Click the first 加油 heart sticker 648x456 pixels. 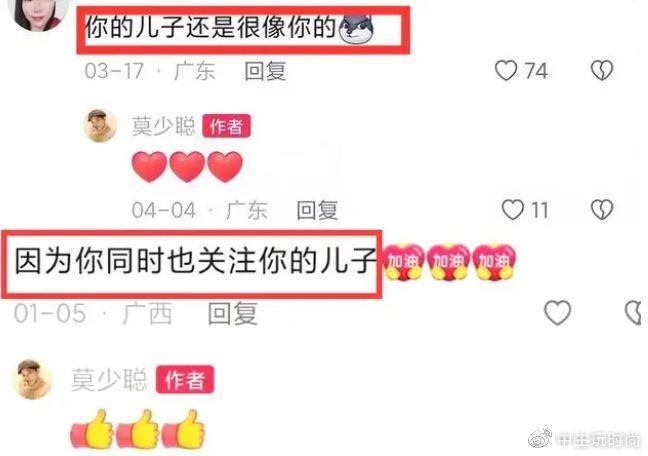click(x=404, y=262)
